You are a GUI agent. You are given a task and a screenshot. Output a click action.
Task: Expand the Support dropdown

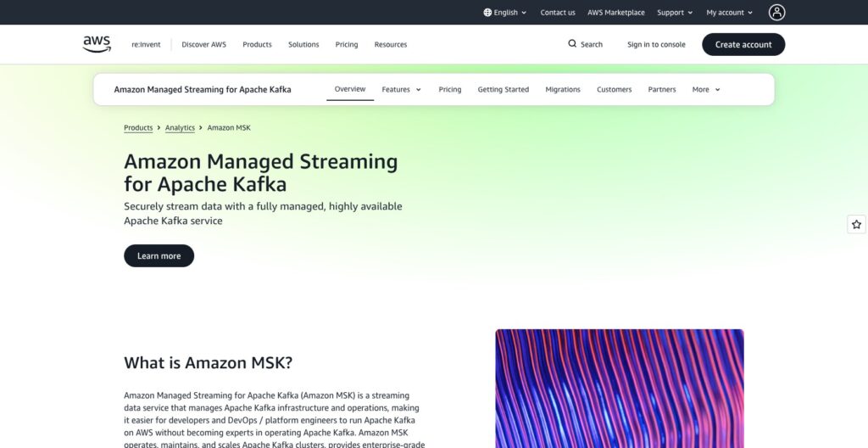tap(675, 12)
